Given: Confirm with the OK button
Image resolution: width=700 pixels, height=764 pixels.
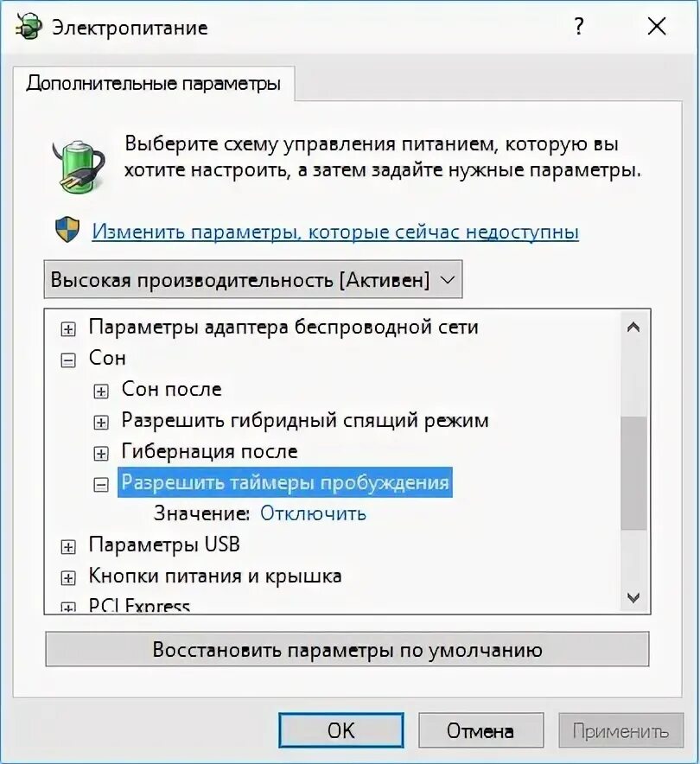Looking at the screenshot, I should click(x=341, y=730).
